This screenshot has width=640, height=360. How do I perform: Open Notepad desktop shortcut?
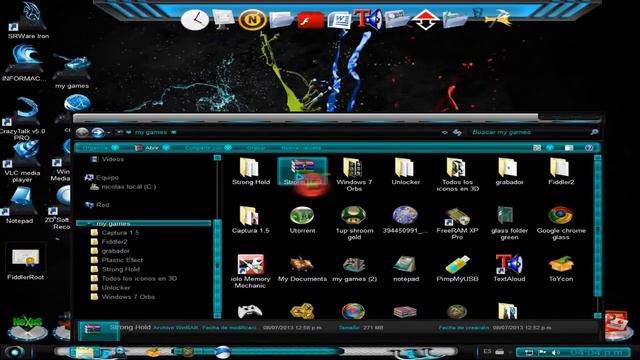[x=20, y=205]
